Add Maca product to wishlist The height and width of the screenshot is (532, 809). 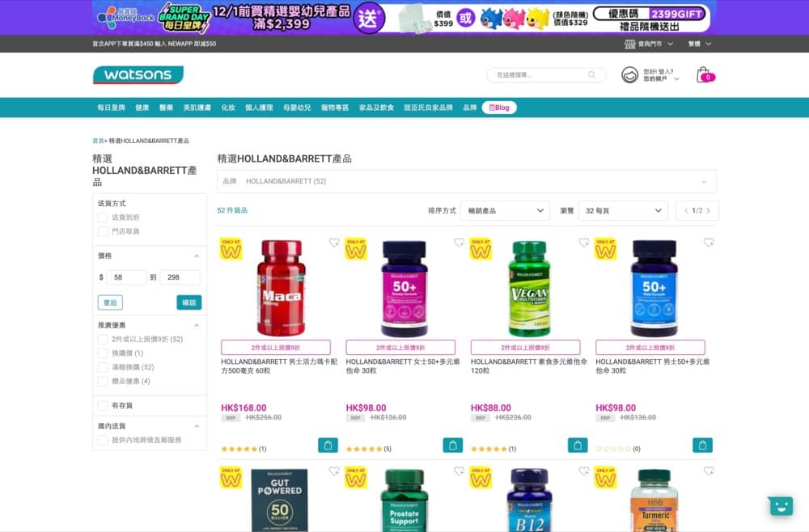[x=334, y=243]
